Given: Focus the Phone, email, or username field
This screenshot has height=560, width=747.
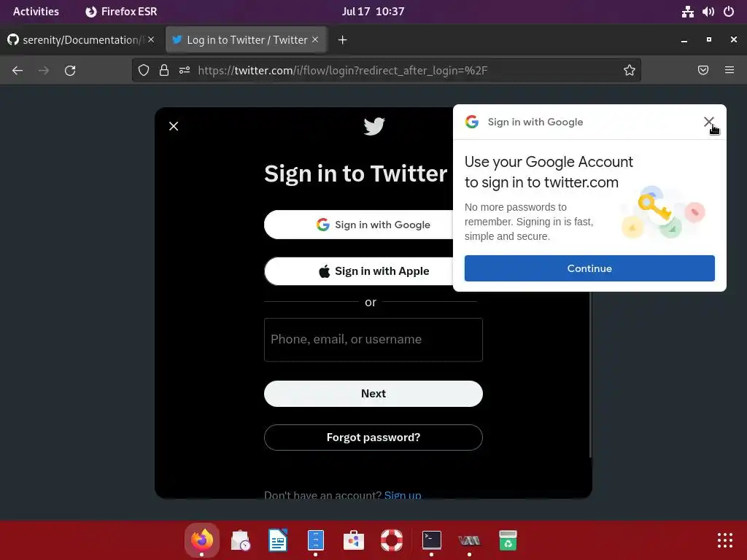Looking at the screenshot, I should pyautogui.click(x=373, y=340).
